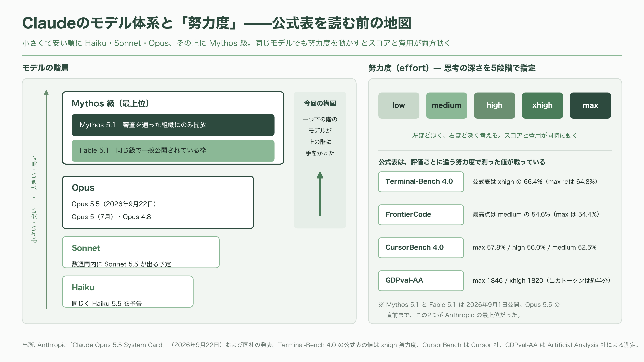
Task: Click the low effort level box
Action: pos(398,105)
